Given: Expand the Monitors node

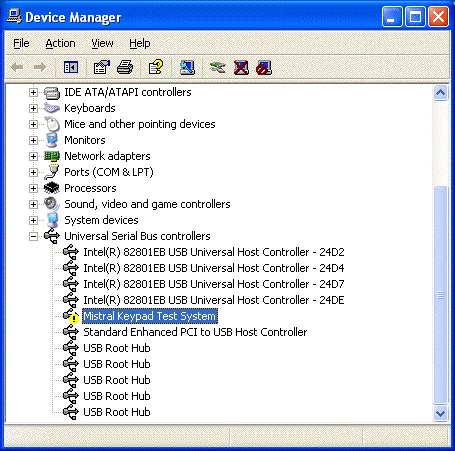Looking at the screenshot, I should tap(33, 140).
